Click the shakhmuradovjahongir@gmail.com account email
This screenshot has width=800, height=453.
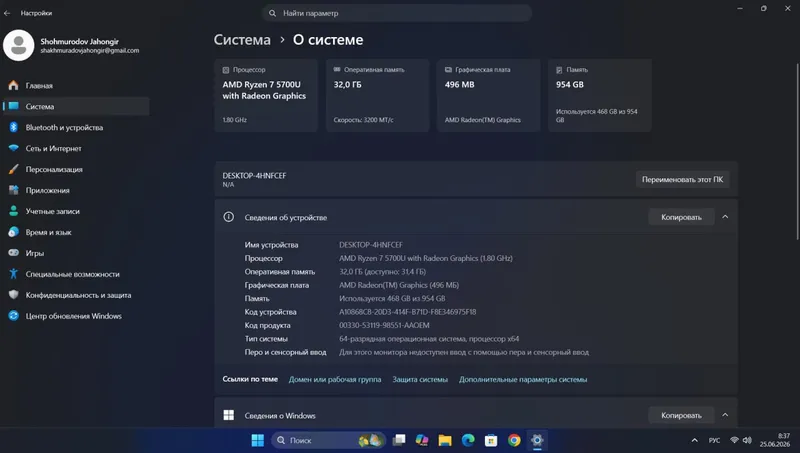90,51
